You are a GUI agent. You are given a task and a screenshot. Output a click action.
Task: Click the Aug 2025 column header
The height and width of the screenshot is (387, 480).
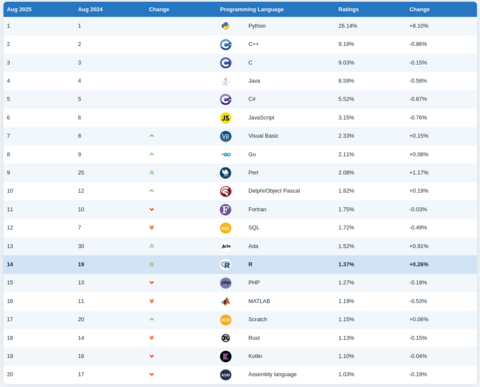[x=19, y=9]
